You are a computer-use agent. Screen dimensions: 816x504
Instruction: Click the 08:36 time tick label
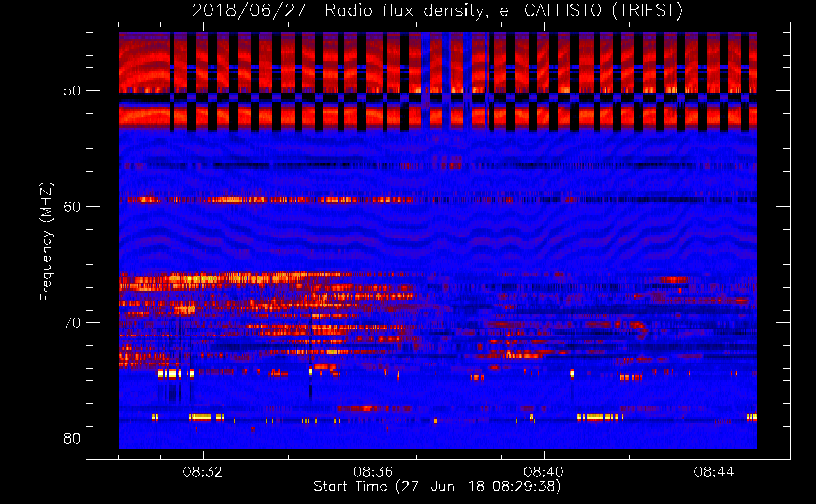373,472
